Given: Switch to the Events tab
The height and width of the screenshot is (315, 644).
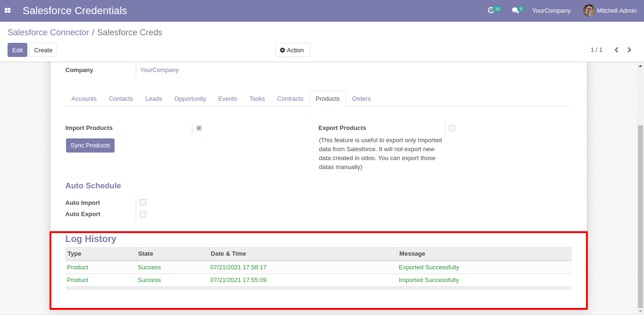Looking at the screenshot, I should click(x=228, y=99).
